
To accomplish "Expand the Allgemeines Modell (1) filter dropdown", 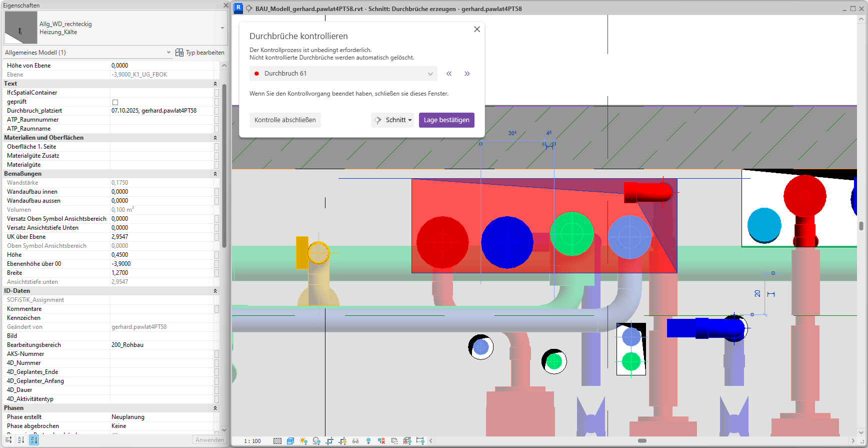I will [x=168, y=53].
